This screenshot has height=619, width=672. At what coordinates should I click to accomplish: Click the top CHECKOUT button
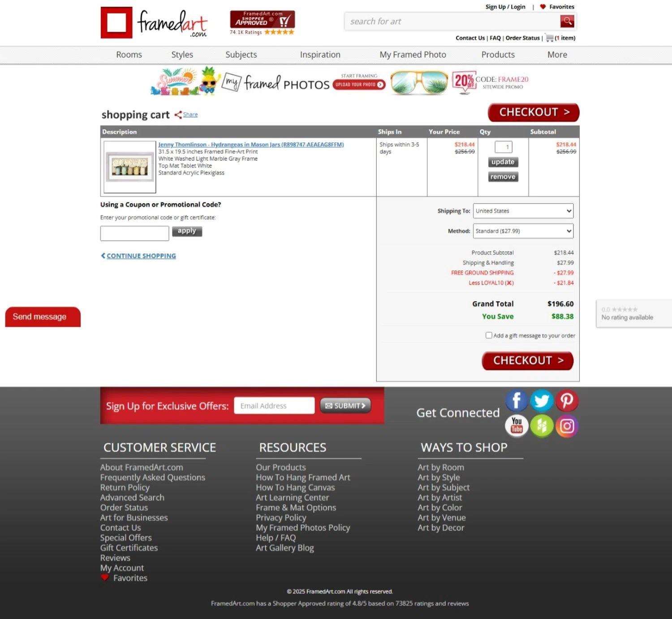[x=534, y=112]
